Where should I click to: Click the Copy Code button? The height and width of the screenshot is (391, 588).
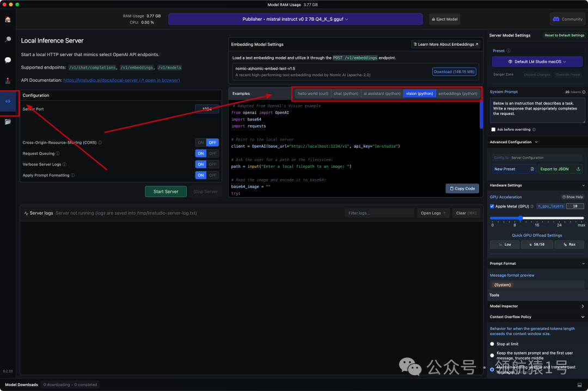462,189
